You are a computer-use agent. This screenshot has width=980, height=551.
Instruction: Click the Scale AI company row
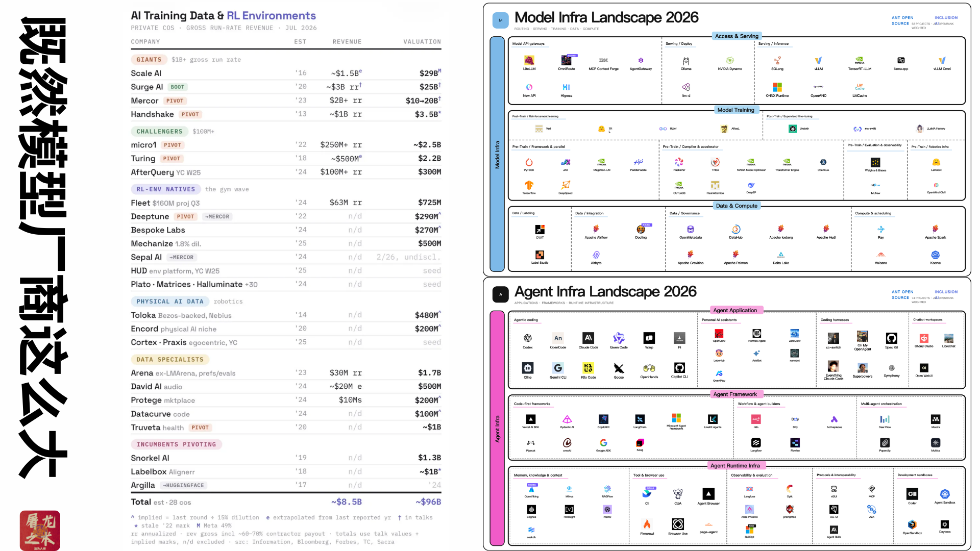(x=286, y=73)
